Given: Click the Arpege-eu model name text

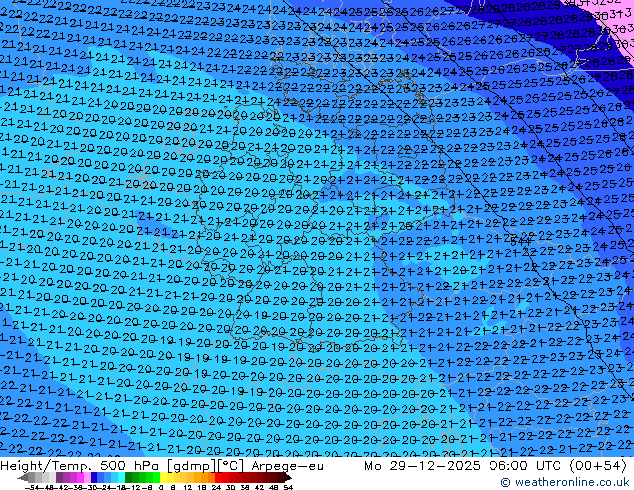Looking at the screenshot, I should [x=287, y=466].
